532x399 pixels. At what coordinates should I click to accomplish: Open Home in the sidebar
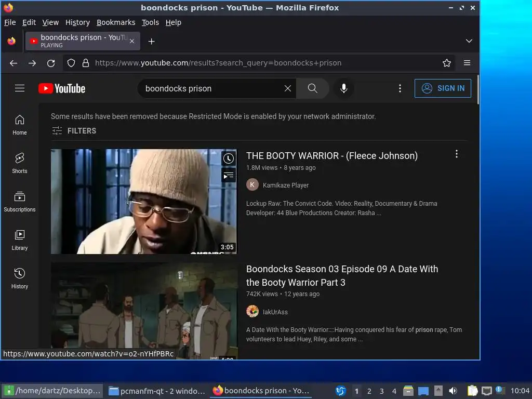point(20,125)
